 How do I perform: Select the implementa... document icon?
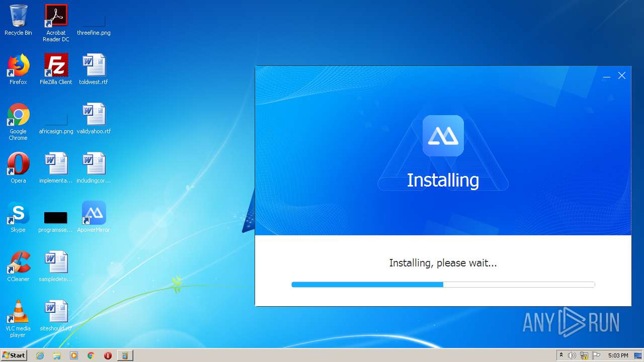56,168
